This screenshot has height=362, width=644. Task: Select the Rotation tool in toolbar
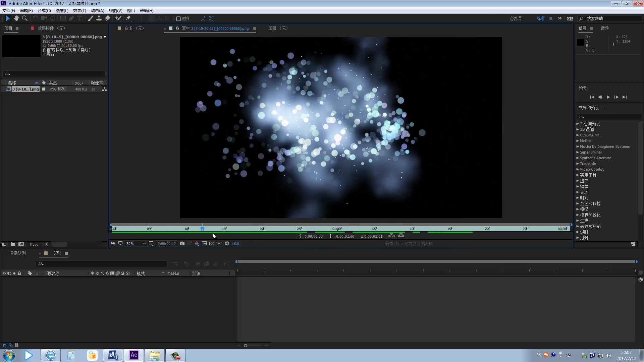34,18
